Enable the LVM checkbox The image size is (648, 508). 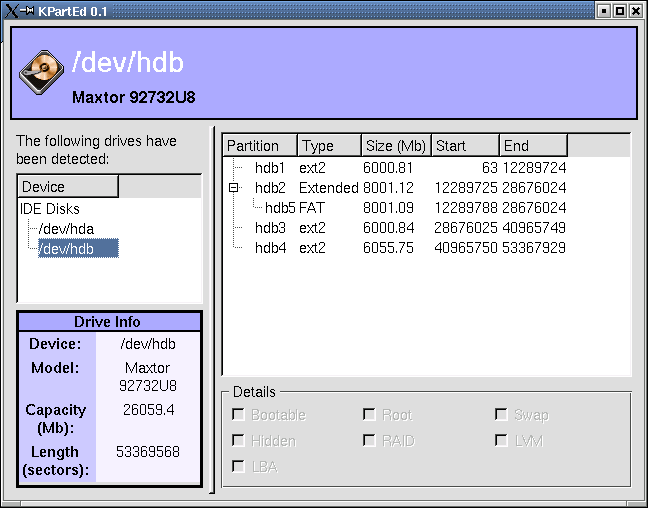coord(501,441)
